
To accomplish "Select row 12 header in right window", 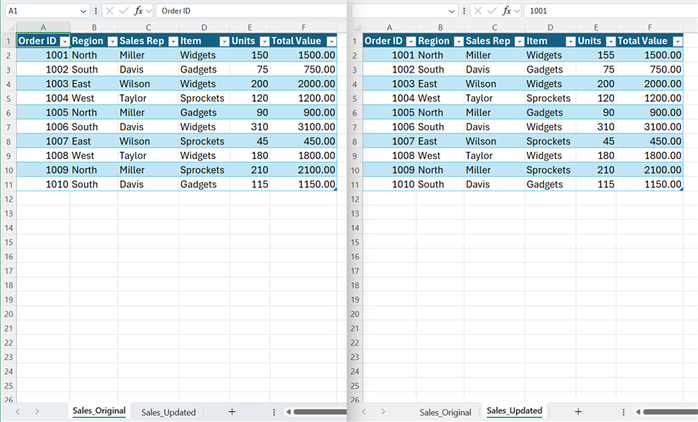I will pyautogui.click(x=354, y=199).
